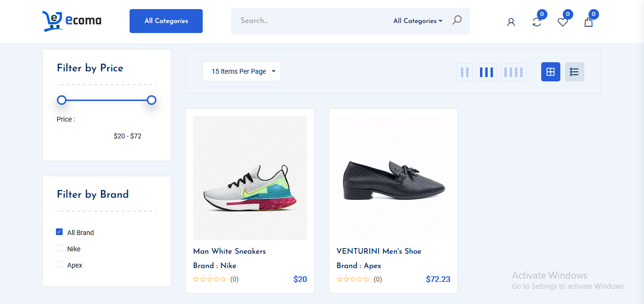Image resolution: width=644 pixels, height=304 pixels.
Task: Click the cart count badge
Action: coord(593,14)
